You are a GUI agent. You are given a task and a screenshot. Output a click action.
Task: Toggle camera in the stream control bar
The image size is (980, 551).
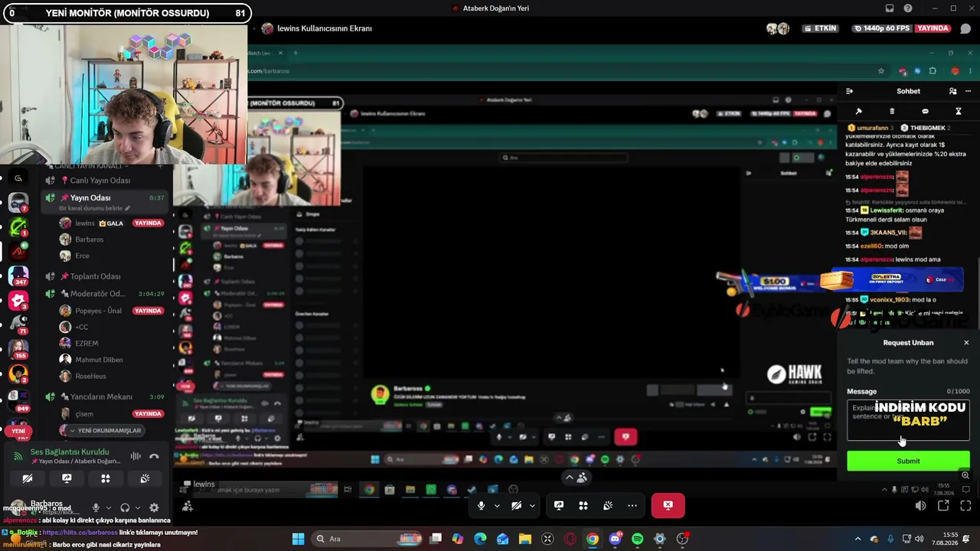coord(517,505)
